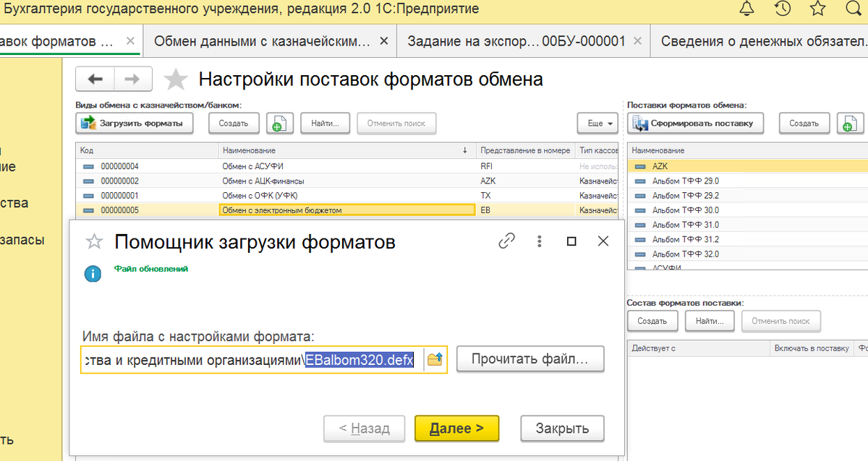Click the EB value in the Представление column
The width and height of the screenshot is (868, 461).
(x=485, y=210)
